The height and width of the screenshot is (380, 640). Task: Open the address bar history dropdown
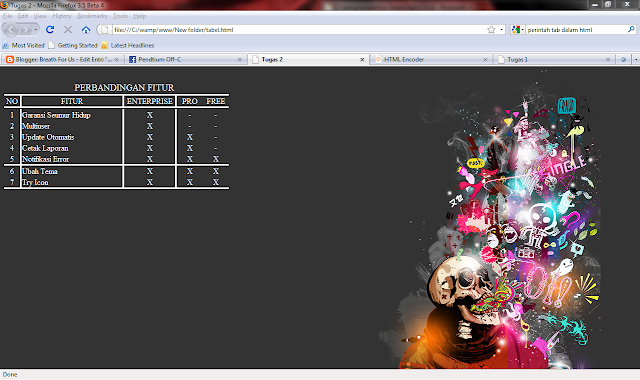coord(502,30)
